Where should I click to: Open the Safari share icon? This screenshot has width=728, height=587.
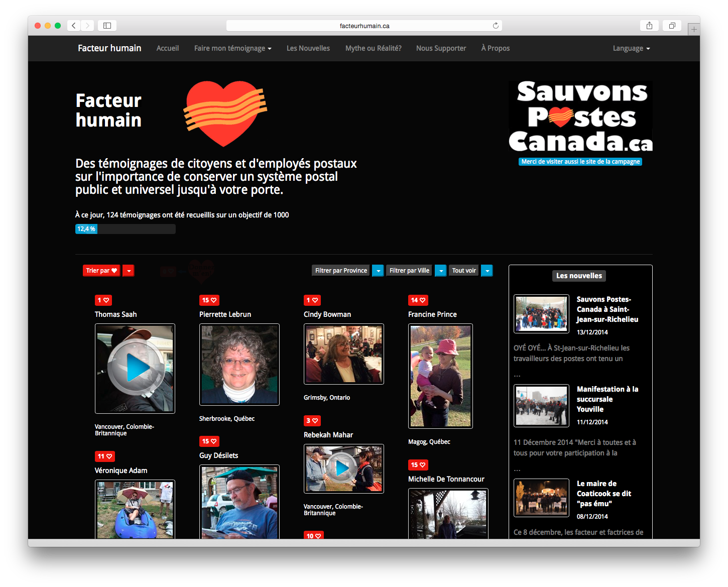pyautogui.click(x=649, y=26)
